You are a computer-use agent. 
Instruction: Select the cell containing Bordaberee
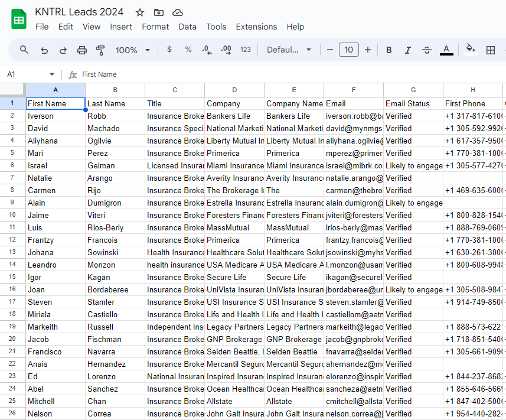(115, 289)
